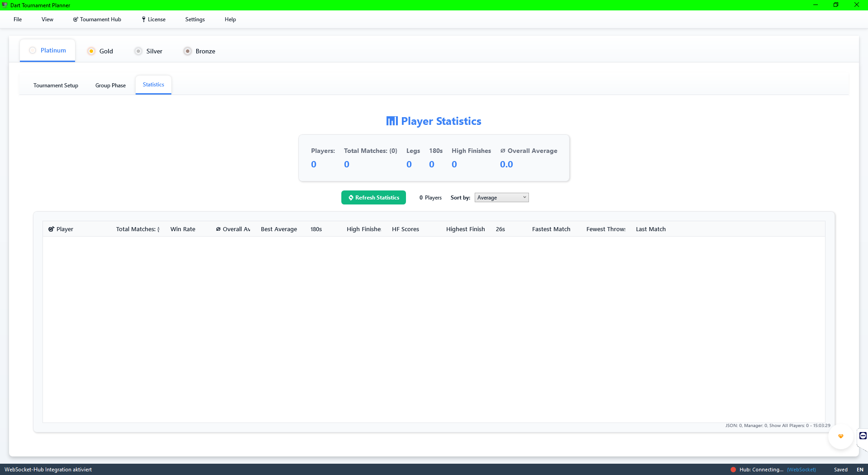Screen dimensions: 868x475
Task: Switch to the Platinum class tab
Action: (x=47, y=51)
